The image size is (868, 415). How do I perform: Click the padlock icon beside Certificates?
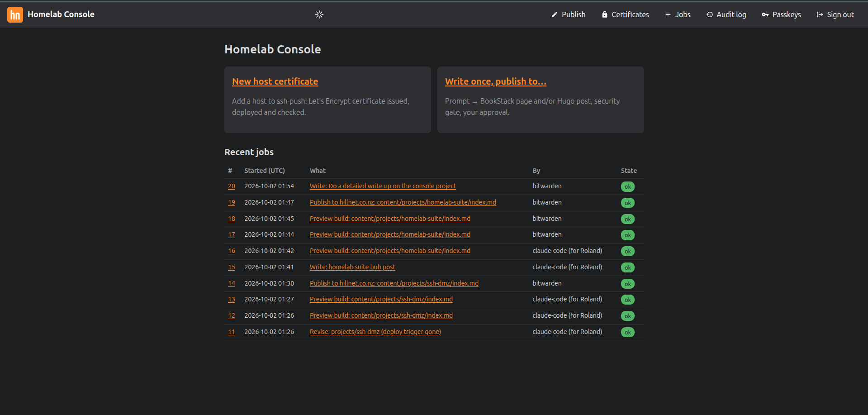pos(605,14)
